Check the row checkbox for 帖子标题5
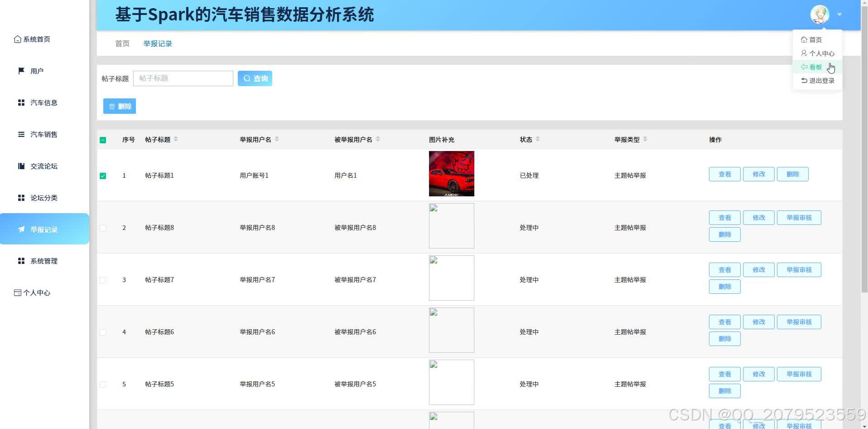868x429 pixels. 103,385
